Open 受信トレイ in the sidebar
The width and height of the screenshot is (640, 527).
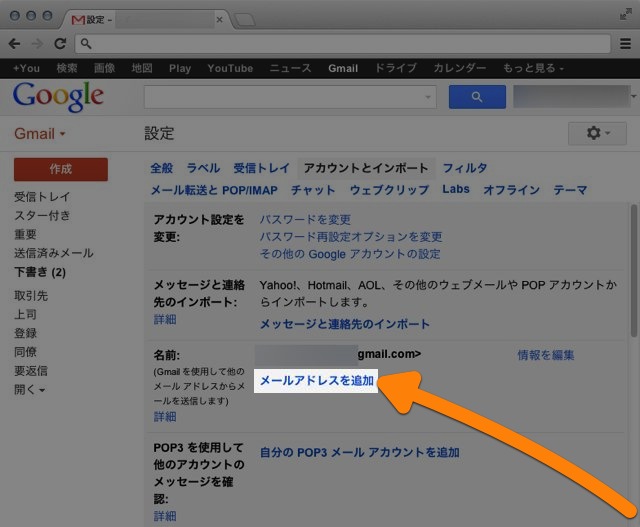pyautogui.click(x=42, y=197)
